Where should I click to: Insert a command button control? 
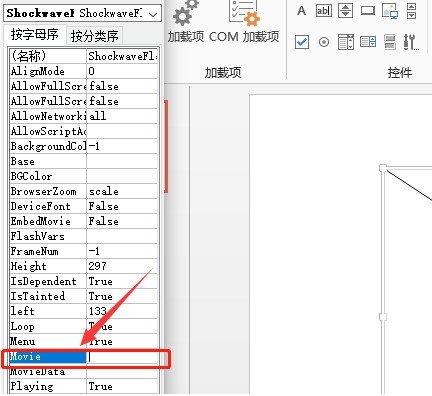click(368, 11)
